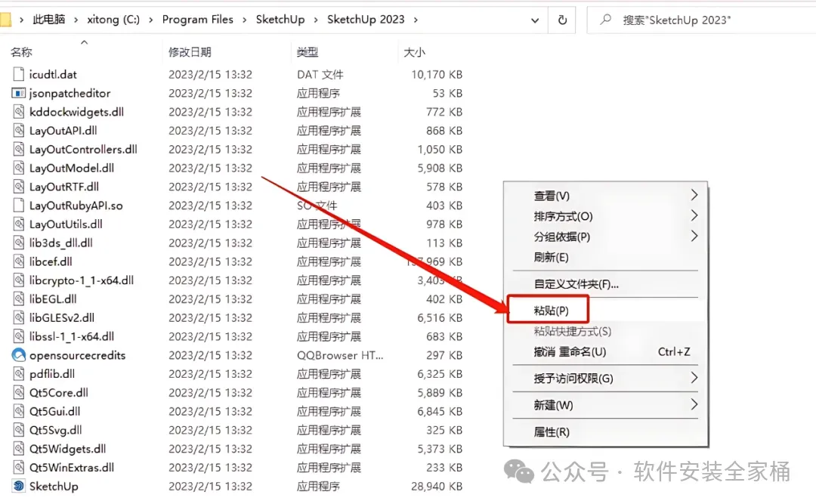Select the LayOutRTF.dll file icon

19,187
